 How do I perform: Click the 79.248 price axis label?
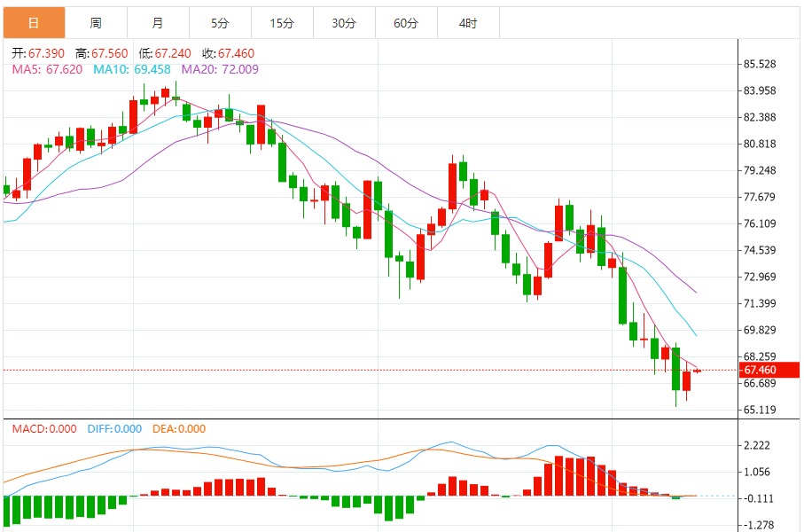coord(760,170)
